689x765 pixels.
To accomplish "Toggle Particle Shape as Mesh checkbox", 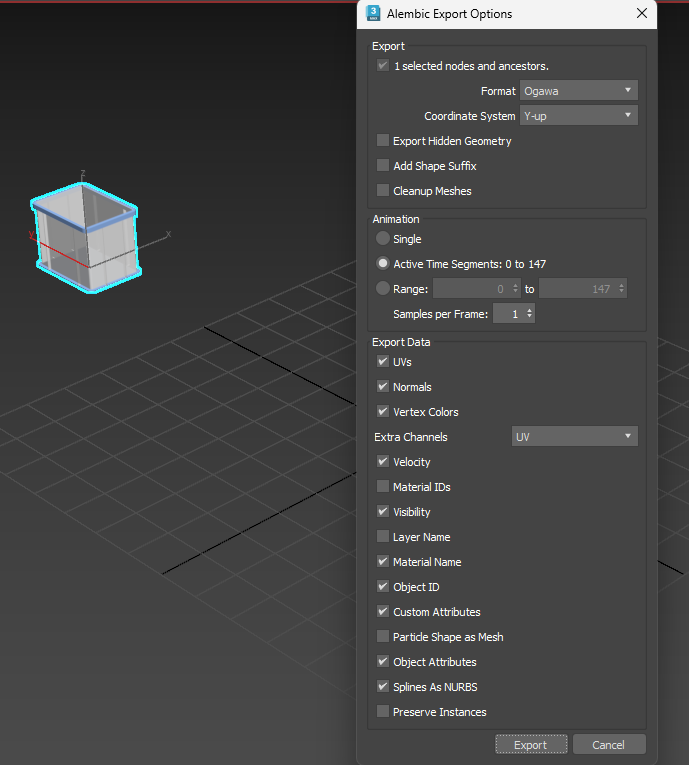I will click(383, 637).
